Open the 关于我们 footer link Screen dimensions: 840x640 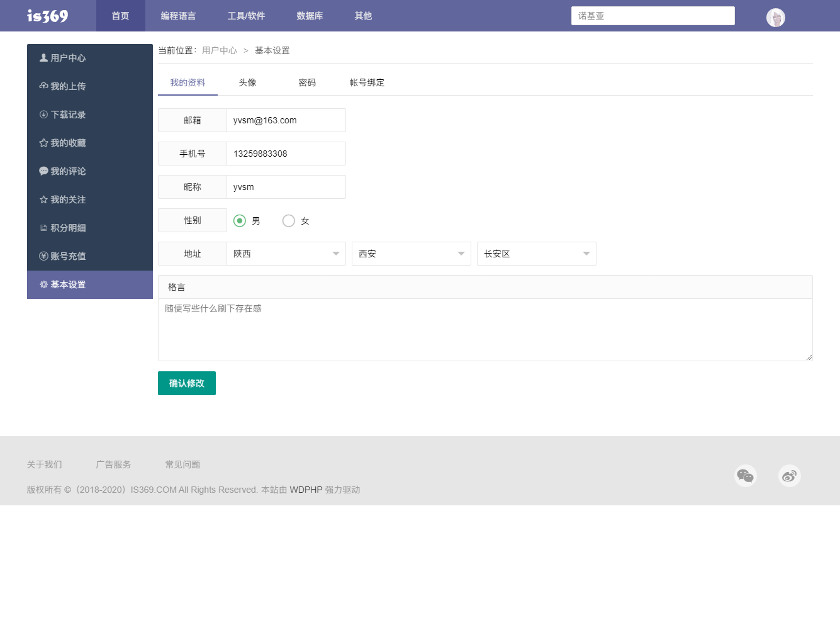(x=44, y=464)
